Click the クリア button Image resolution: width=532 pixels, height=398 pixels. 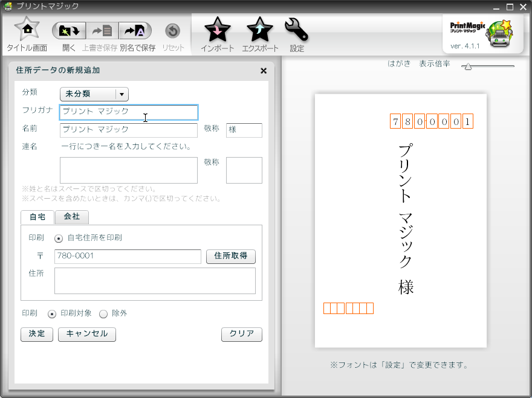coord(242,334)
